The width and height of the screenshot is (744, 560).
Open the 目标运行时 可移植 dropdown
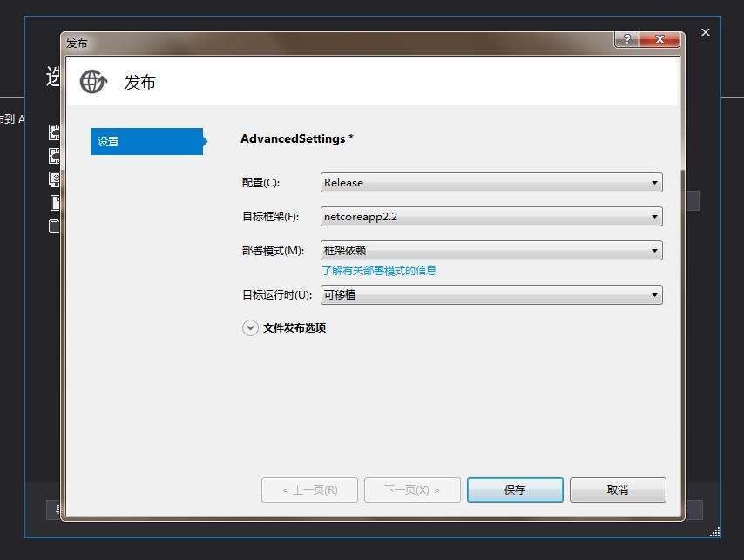pos(491,295)
